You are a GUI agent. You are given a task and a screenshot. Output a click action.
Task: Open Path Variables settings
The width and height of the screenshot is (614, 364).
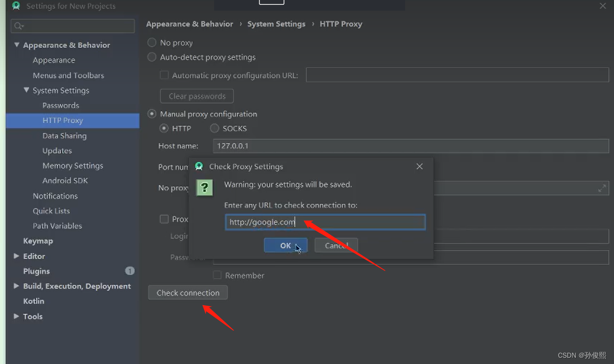coord(57,226)
